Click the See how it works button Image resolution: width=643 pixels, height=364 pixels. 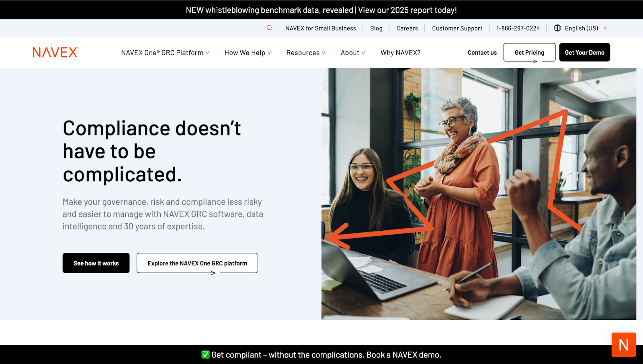tap(96, 263)
